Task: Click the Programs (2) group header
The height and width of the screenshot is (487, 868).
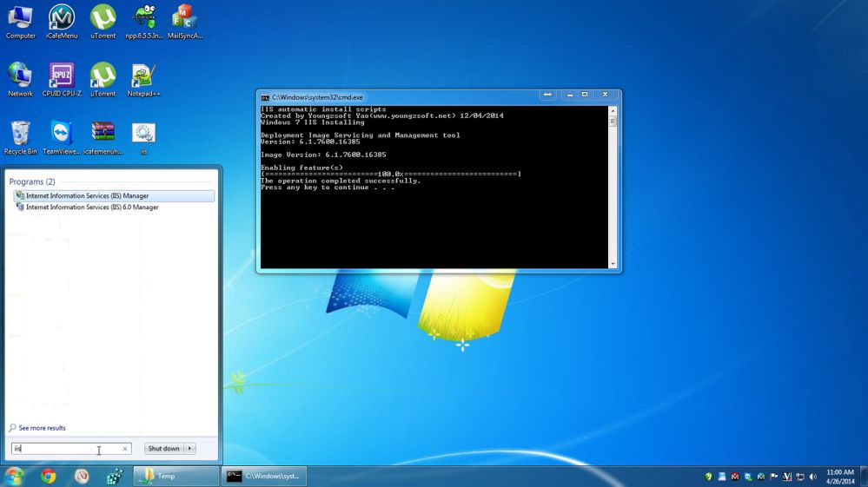Action: pyautogui.click(x=32, y=181)
